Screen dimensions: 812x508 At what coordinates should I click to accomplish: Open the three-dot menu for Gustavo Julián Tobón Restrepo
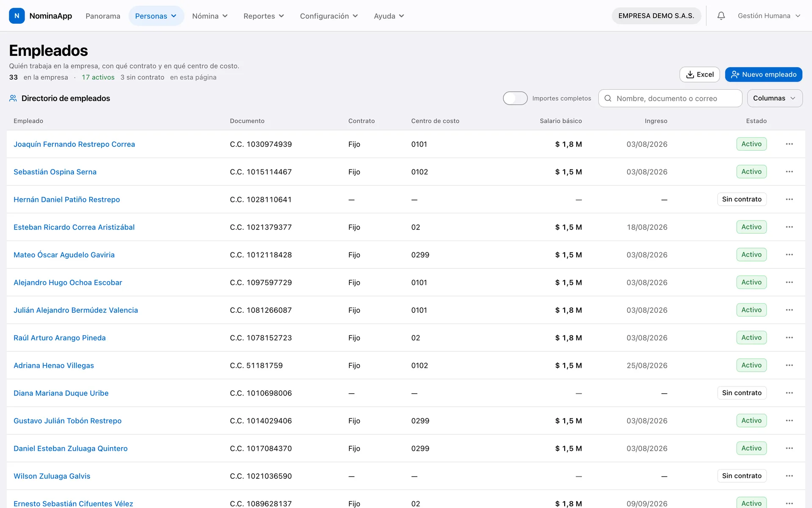pyautogui.click(x=789, y=420)
